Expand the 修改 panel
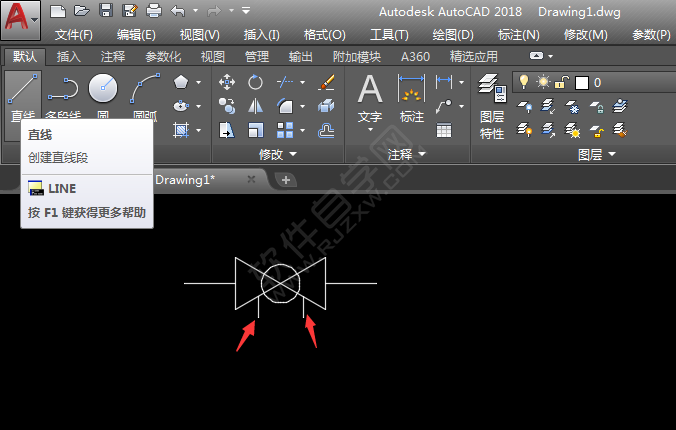 [278, 154]
